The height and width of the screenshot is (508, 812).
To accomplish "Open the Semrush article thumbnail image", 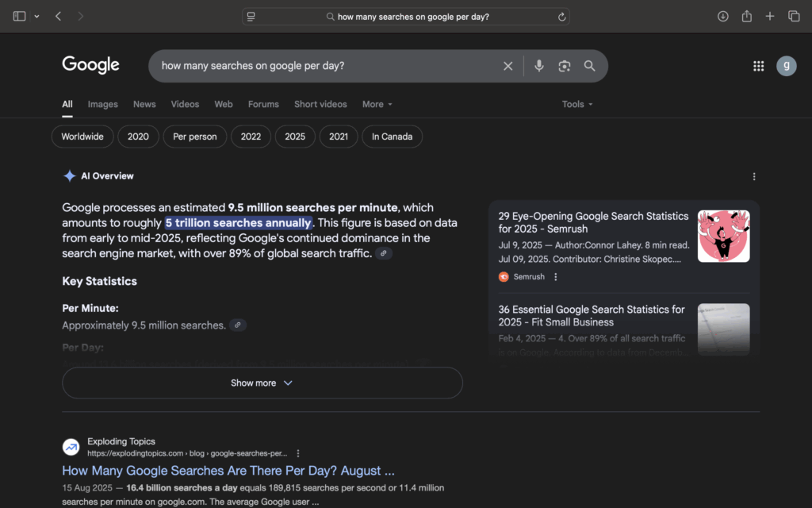I will point(723,236).
